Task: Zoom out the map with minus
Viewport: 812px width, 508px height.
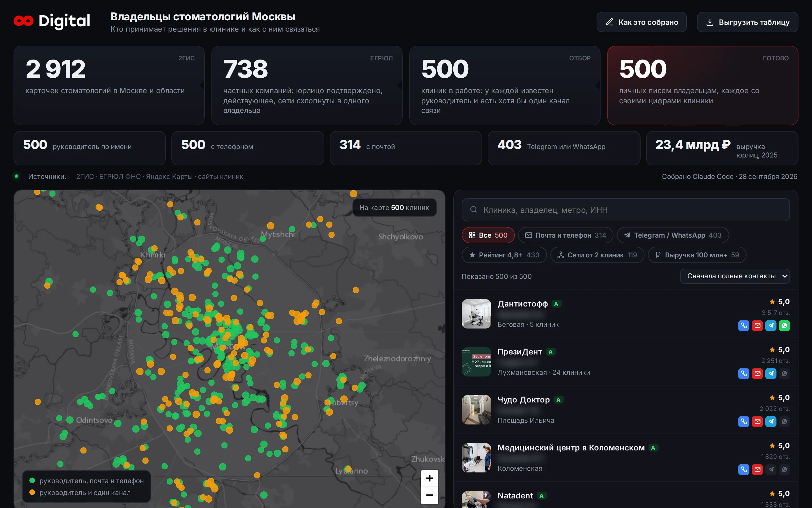Action: tap(429, 495)
